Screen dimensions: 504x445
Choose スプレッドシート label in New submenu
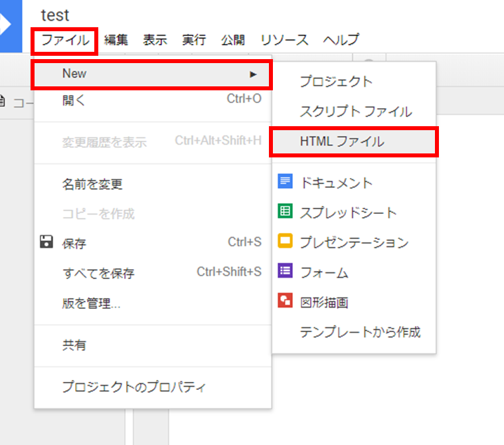pyautogui.click(x=348, y=213)
